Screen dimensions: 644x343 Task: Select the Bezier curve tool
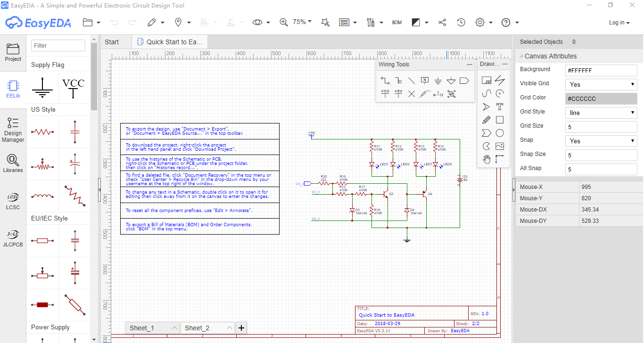click(487, 93)
